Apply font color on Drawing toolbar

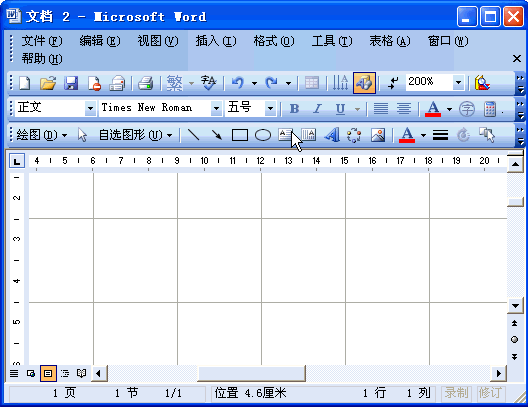click(x=407, y=135)
